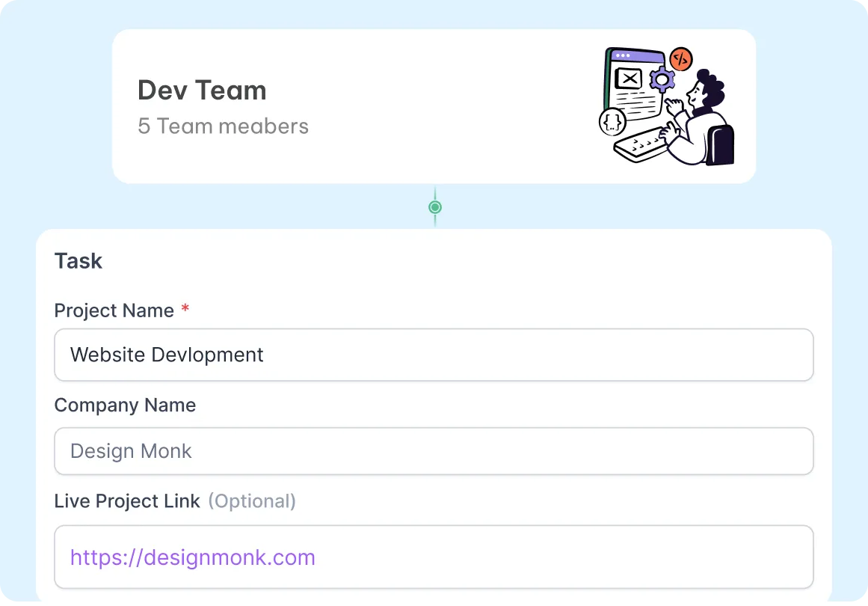868x606 pixels.
Task: Click the orange code </> badge icon
Action: (680, 61)
